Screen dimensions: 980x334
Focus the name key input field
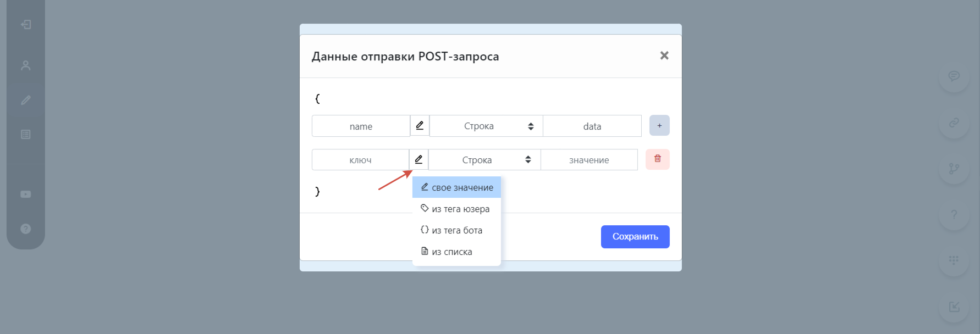pos(361,126)
